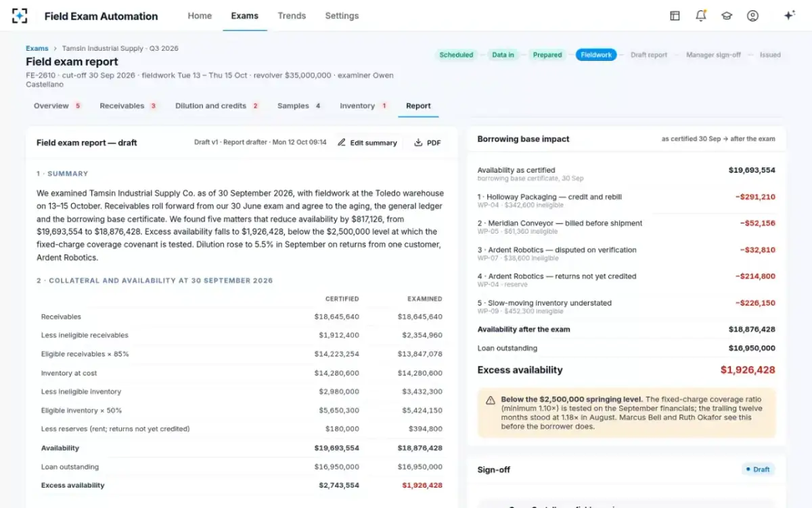
Task: Open the user profile icon
Action: (752, 16)
